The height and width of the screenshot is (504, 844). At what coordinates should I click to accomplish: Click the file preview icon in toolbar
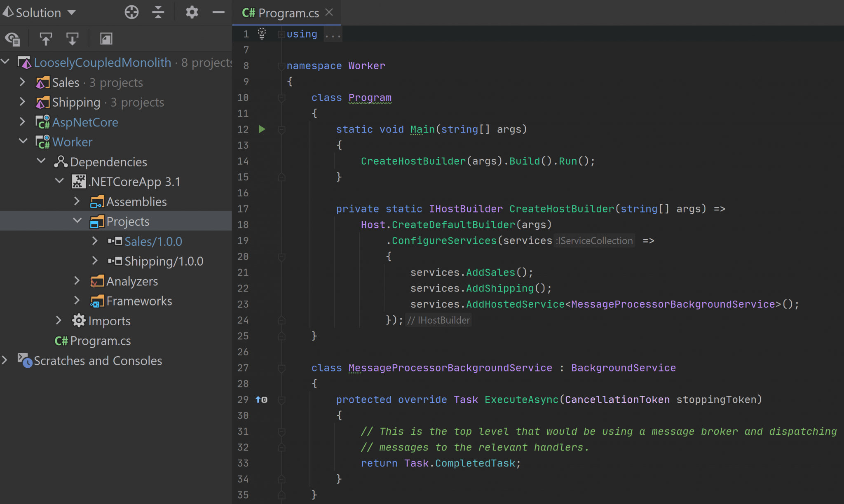click(106, 38)
